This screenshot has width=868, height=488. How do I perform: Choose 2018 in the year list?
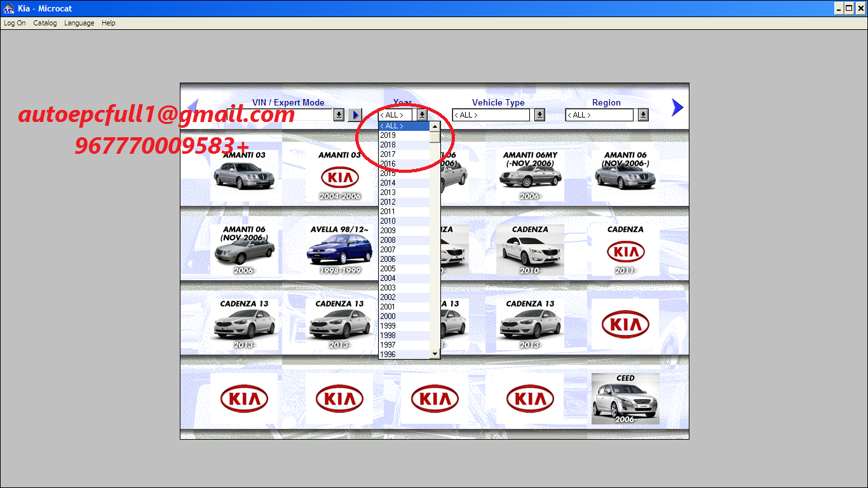(x=404, y=145)
